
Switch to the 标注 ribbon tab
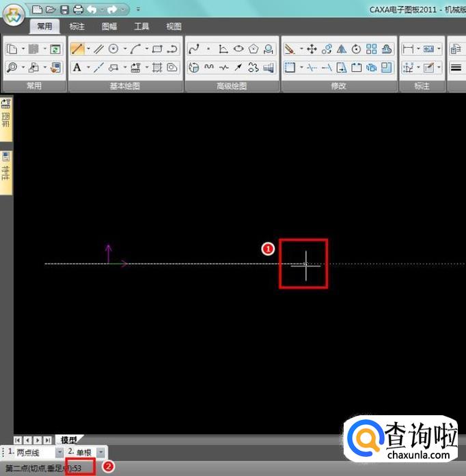coord(77,27)
